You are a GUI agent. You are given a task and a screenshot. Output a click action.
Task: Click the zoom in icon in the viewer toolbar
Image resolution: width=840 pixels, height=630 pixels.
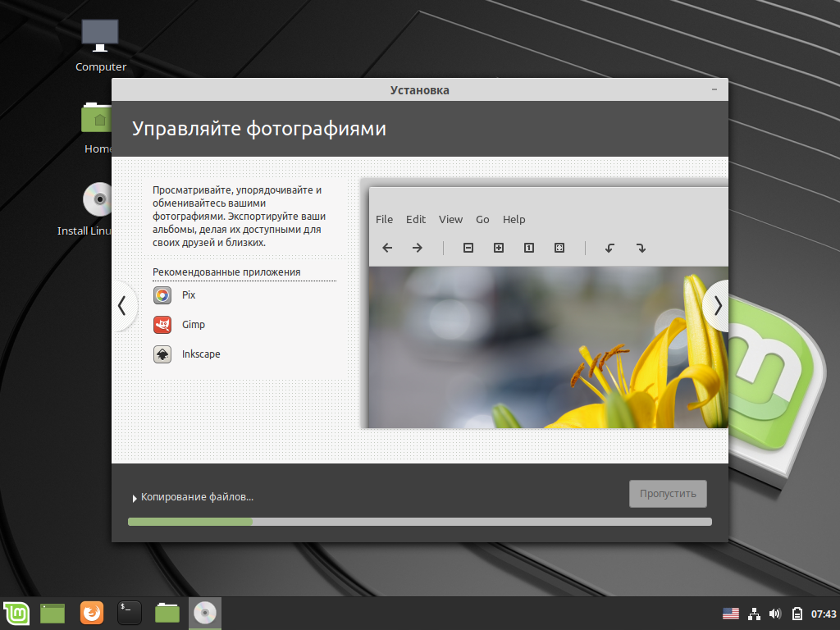point(499,248)
